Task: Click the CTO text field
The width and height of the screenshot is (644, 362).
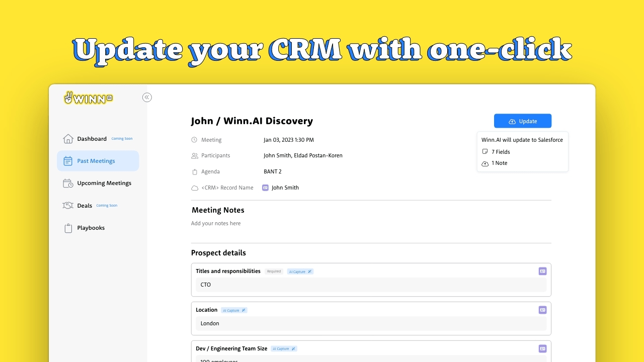Action: point(371,285)
